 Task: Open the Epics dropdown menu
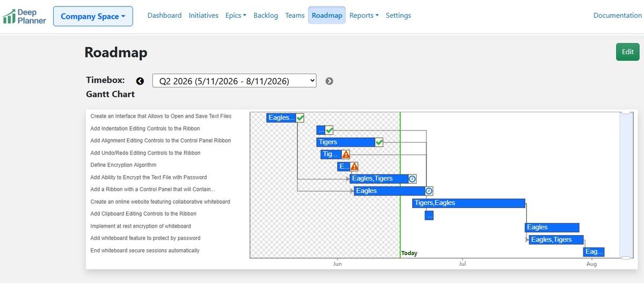coord(236,16)
